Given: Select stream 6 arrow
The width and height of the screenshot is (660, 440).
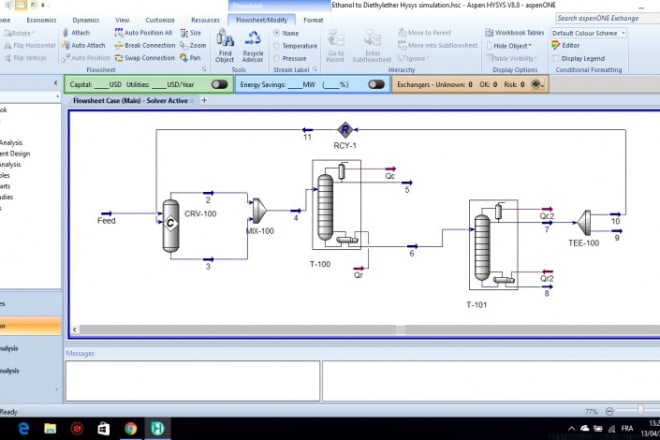Looking at the screenshot, I should [x=412, y=246].
